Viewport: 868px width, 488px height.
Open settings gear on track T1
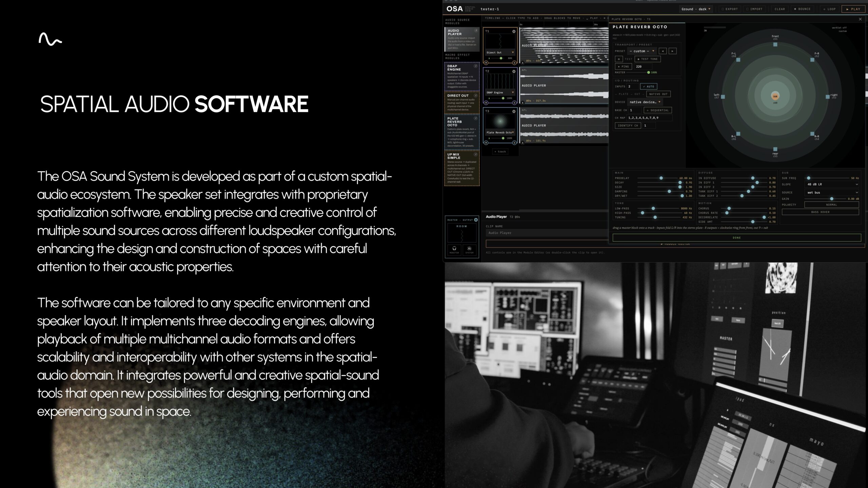(514, 32)
